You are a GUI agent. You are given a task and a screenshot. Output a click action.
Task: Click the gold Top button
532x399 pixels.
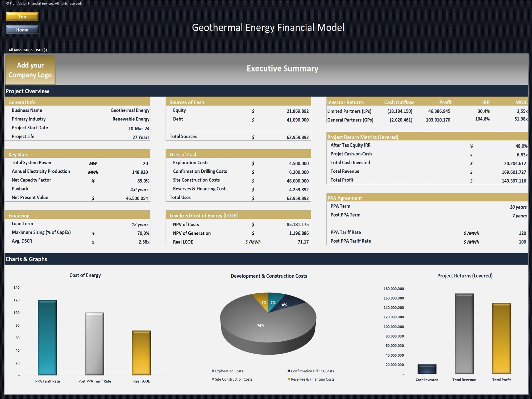(22, 16)
